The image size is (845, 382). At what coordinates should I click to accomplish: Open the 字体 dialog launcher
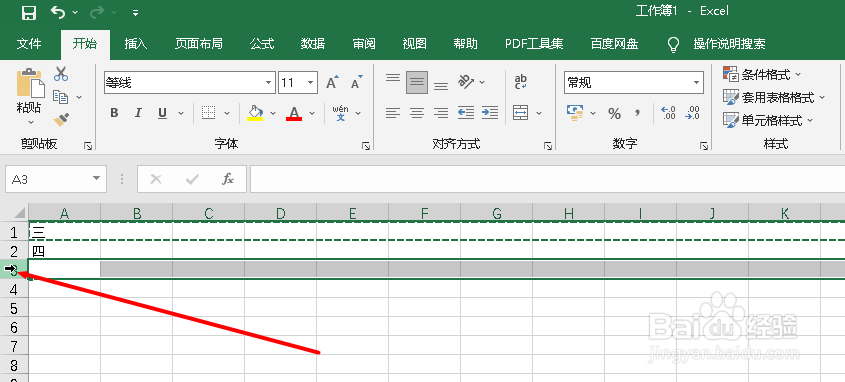(366, 145)
